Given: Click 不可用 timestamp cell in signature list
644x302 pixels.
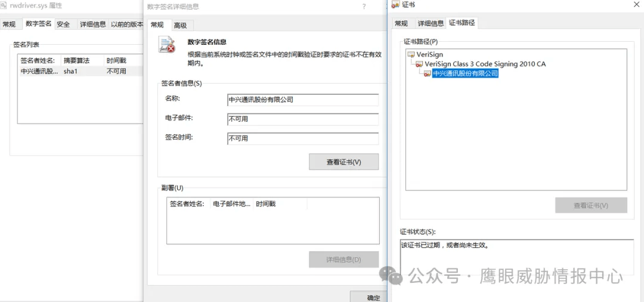Looking at the screenshot, I should (x=116, y=71).
